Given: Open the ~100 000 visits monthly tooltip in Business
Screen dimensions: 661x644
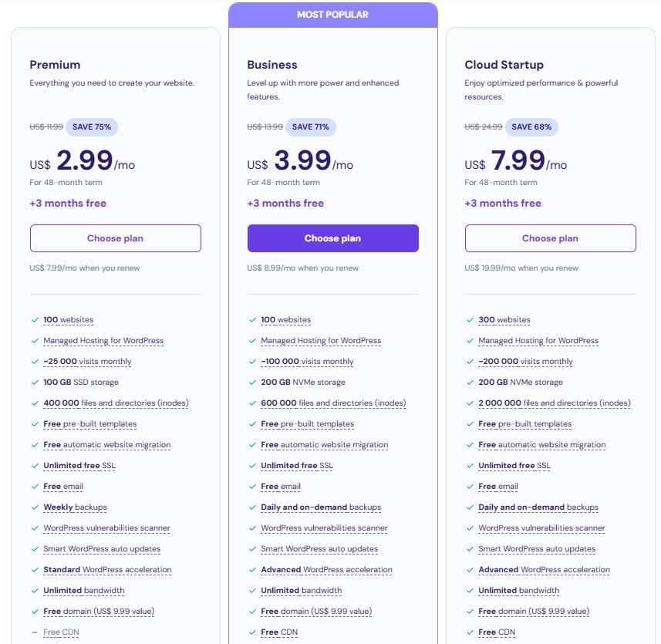Looking at the screenshot, I should tap(307, 362).
